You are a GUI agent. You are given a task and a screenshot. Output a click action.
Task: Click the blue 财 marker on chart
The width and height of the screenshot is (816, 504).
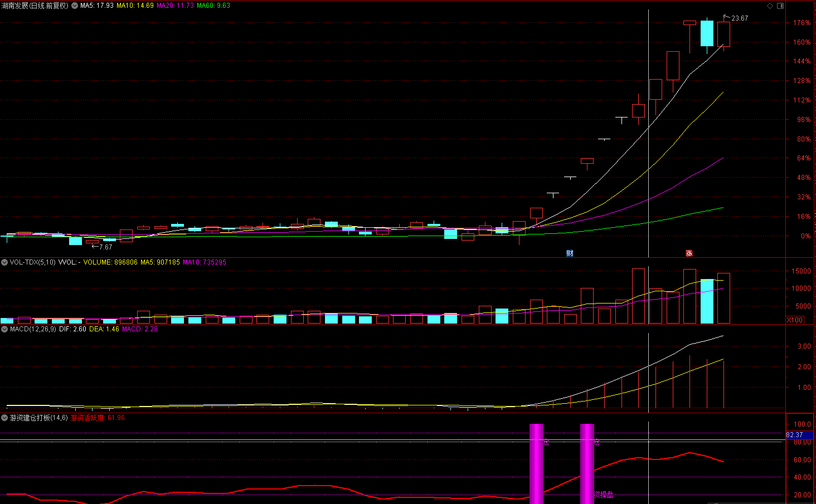(x=570, y=253)
